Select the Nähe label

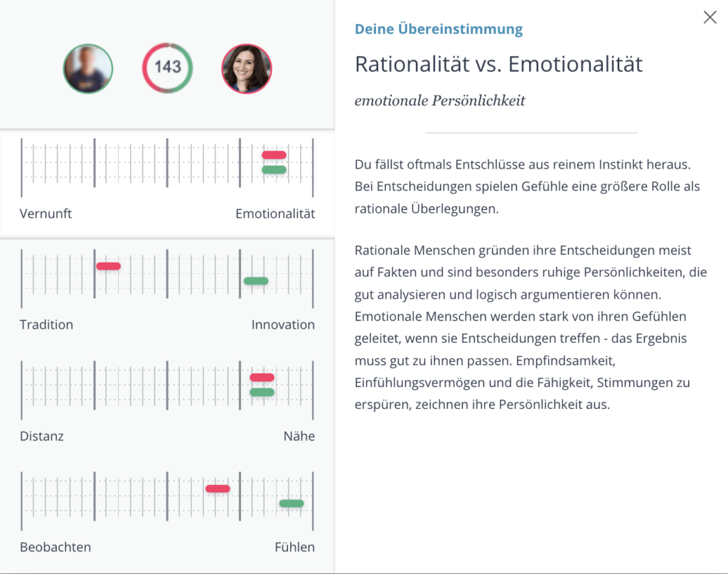click(299, 436)
